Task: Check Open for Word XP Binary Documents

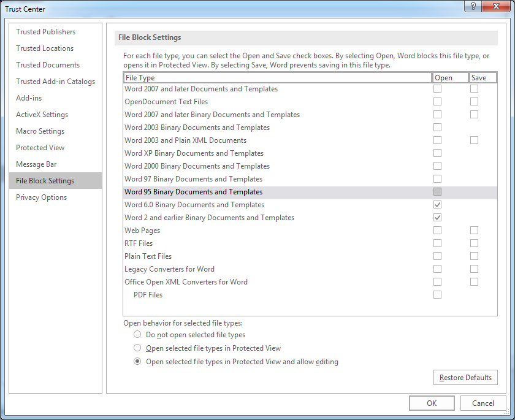Action: [x=437, y=153]
